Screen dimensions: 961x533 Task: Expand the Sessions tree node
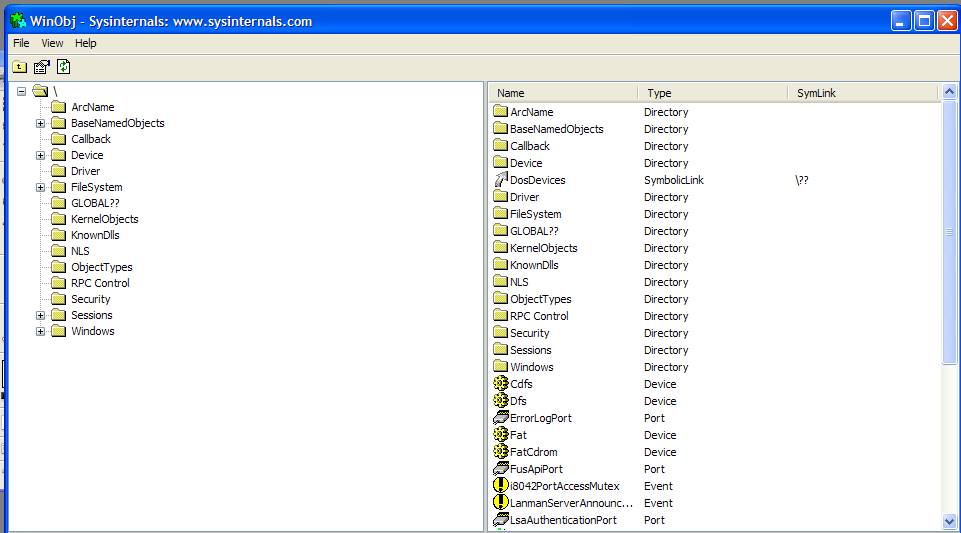coord(40,316)
